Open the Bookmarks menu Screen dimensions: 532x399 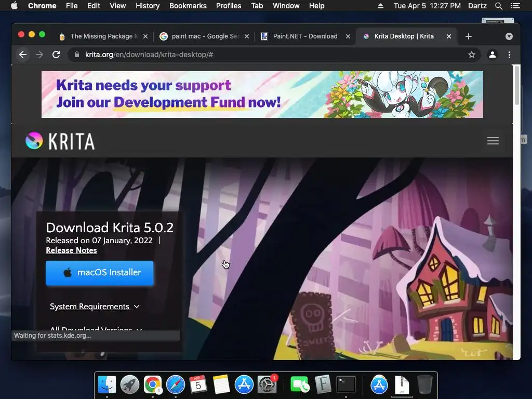coord(188,6)
